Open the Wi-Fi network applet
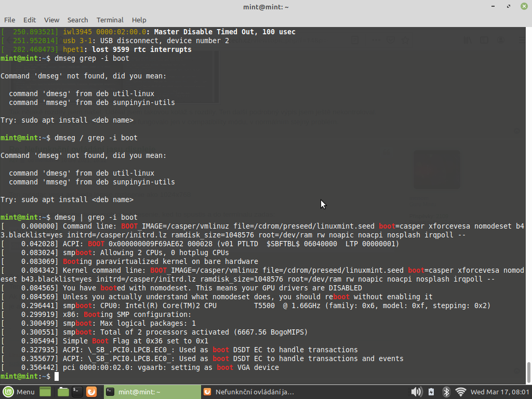This screenshot has height=399, width=532. click(460, 392)
